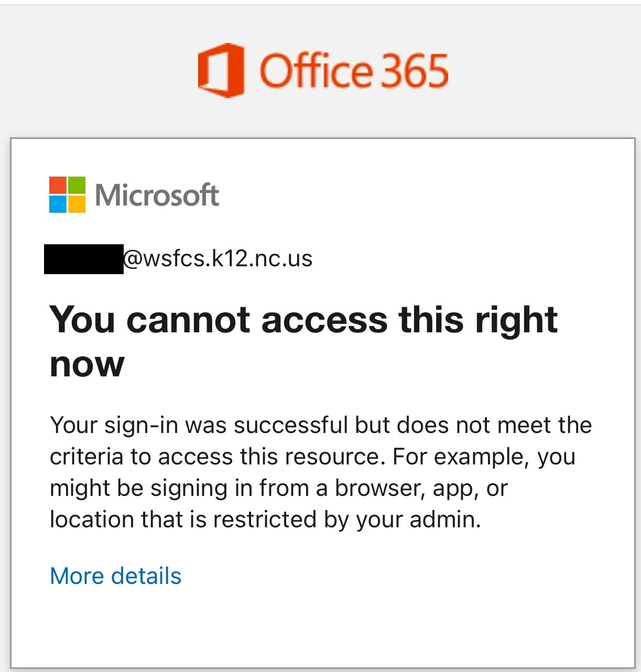This screenshot has width=641, height=672.
Task: Click the red square in Microsoft logo
Action: click(58, 185)
